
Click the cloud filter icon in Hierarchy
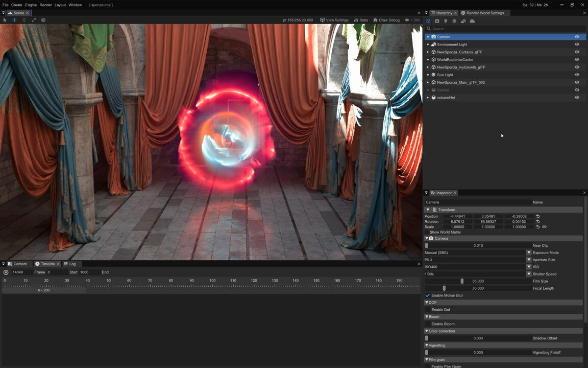pos(472,21)
